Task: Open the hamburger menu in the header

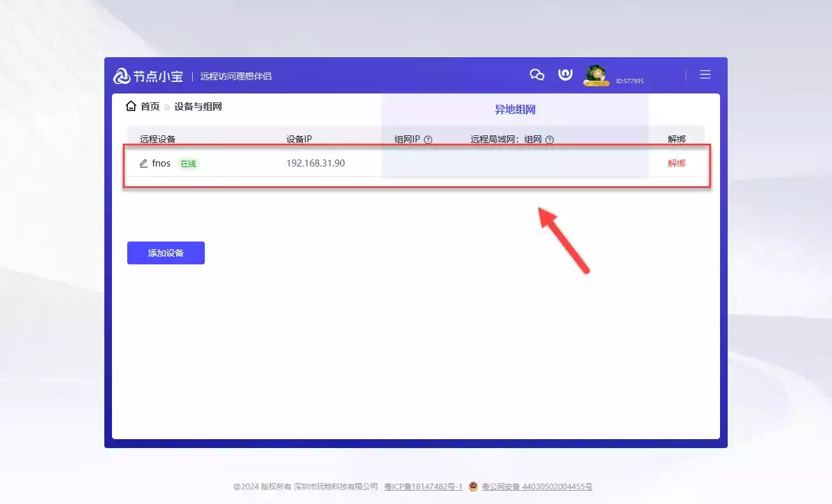Action: (705, 74)
